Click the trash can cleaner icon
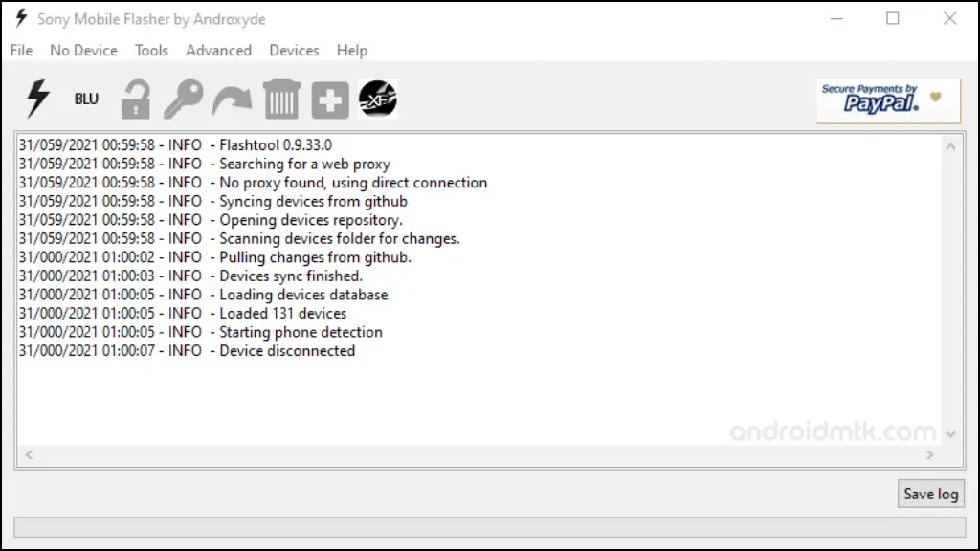This screenshot has width=980, height=551. click(282, 99)
